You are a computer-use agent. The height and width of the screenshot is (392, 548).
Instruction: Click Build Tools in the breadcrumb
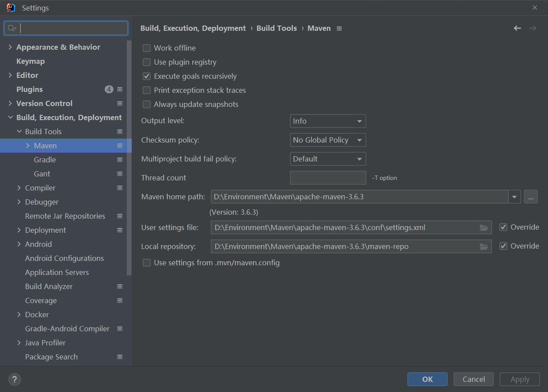coord(277,28)
